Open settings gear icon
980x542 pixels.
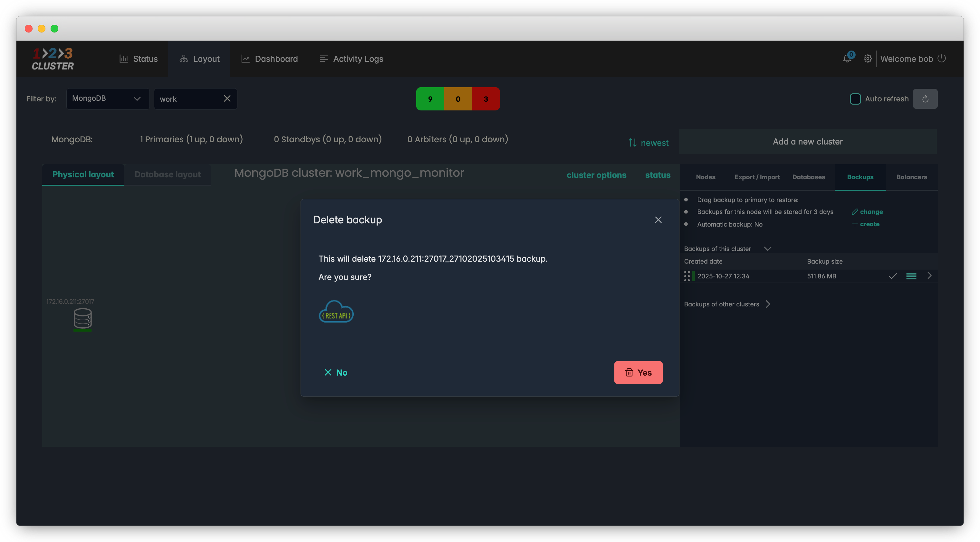pyautogui.click(x=867, y=59)
